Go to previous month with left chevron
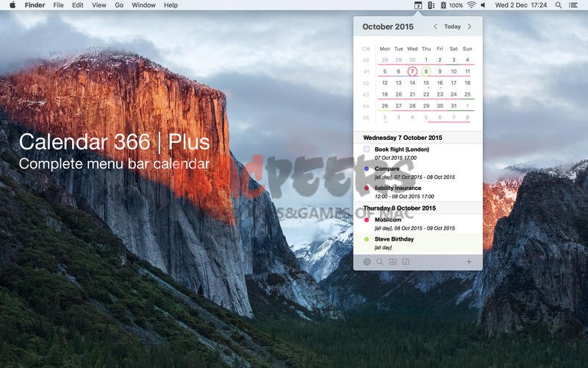588x368 pixels. (x=435, y=26)
